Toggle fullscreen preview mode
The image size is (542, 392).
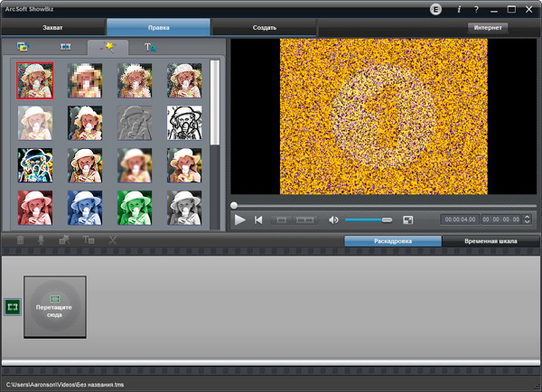click(x=408, y=219)
